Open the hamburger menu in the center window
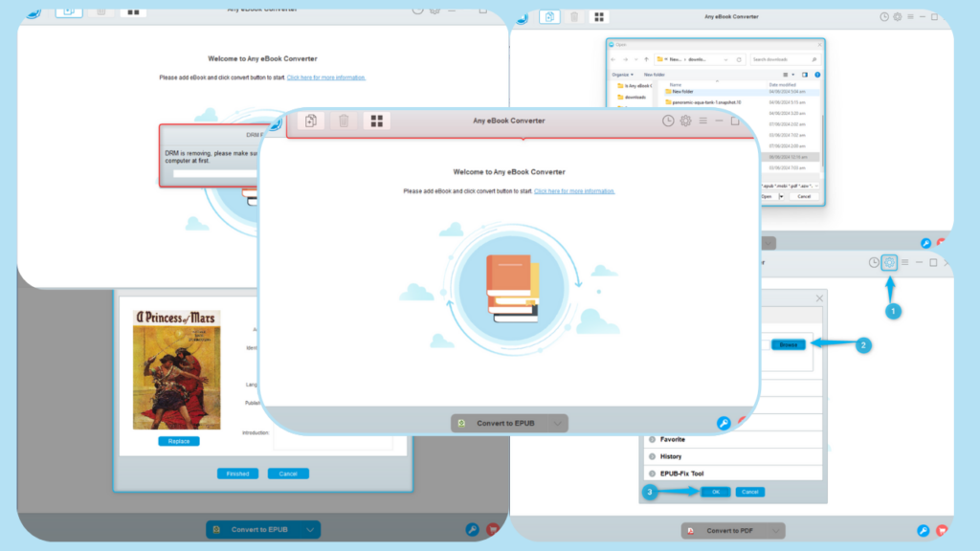 coord(703,121)
